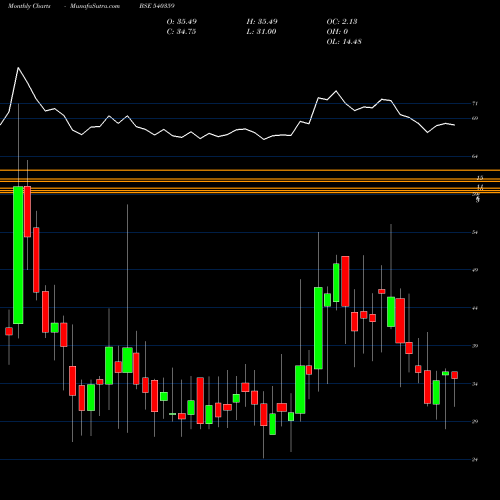Open the MunafaSutra.com label
The image size is (500, 500).
click(x=95, y=6)
